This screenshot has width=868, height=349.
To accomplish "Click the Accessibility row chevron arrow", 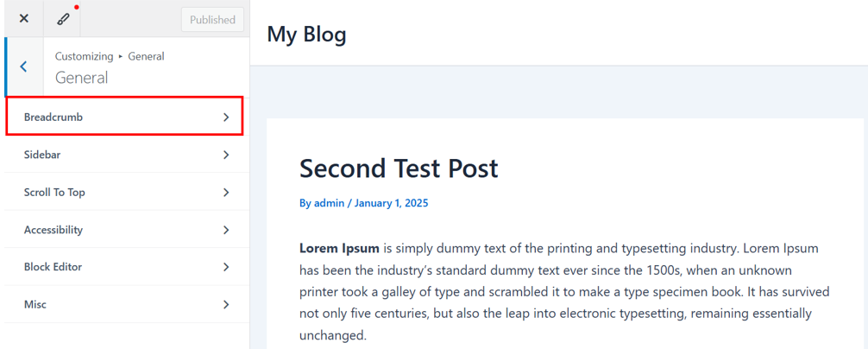I will coord(226,230).
